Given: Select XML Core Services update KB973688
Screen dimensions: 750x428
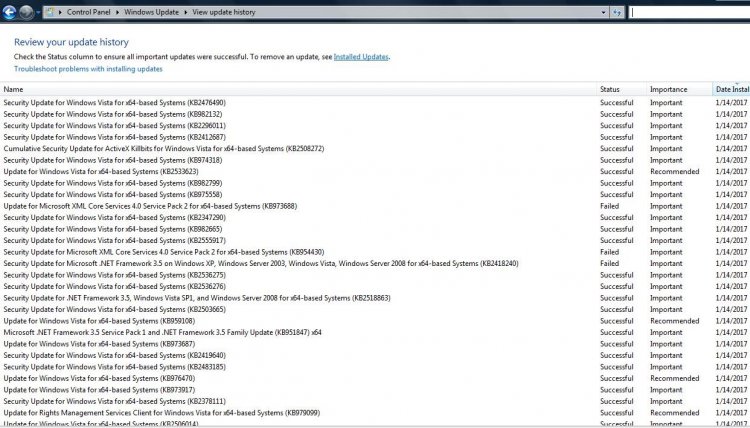Looking at the screenshot, I should (375, 206).
